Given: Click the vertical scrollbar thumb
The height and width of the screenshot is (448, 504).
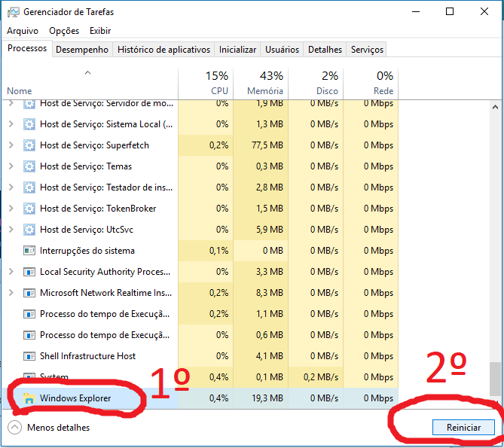Looking at the screenshot, I should [495, 379].
